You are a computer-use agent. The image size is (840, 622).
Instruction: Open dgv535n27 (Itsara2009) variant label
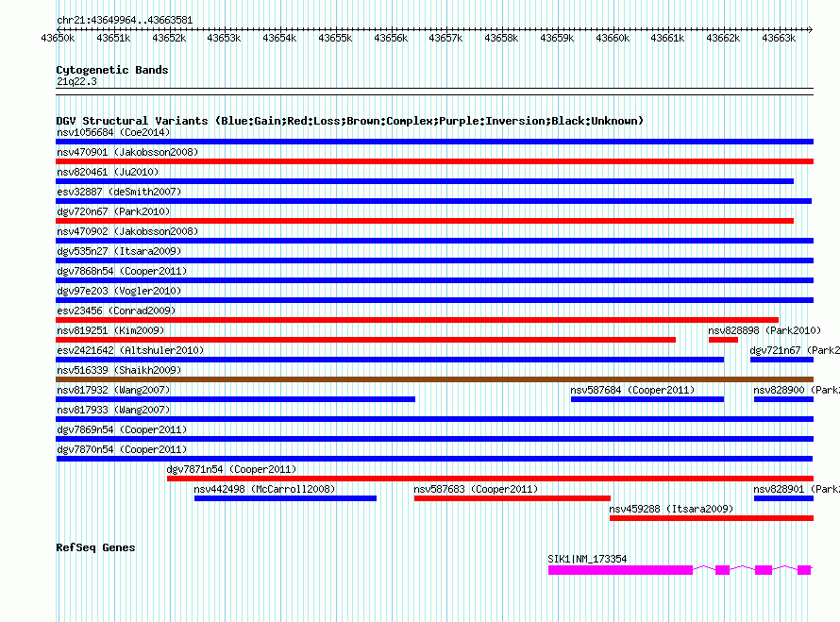tap(119, 251)
